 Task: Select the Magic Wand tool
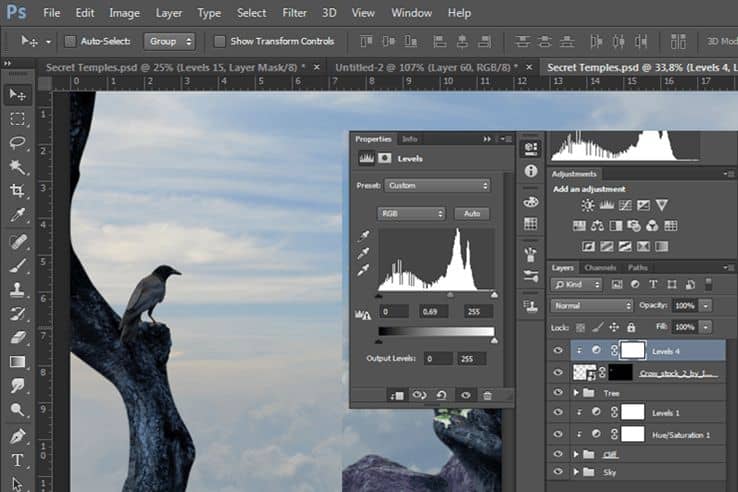point(18,167)
